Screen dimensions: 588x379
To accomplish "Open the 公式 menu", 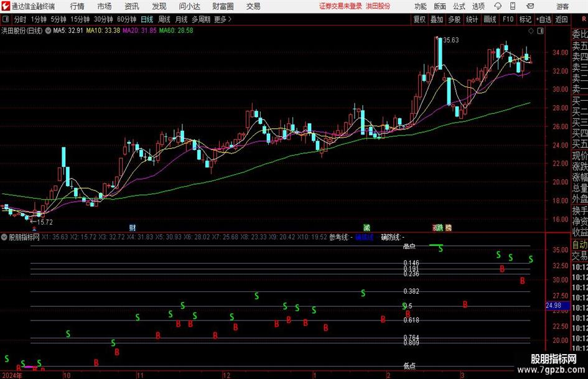I will (459, 6).
